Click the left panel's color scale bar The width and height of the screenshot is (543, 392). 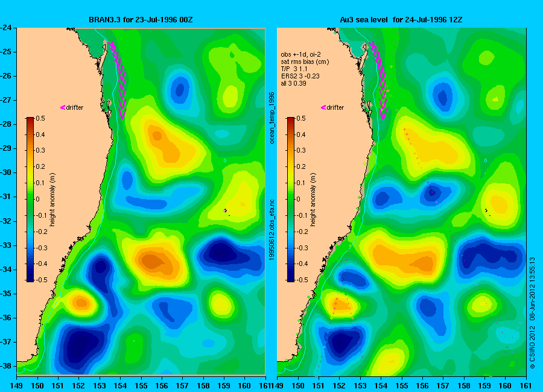(x=30, y=200)
